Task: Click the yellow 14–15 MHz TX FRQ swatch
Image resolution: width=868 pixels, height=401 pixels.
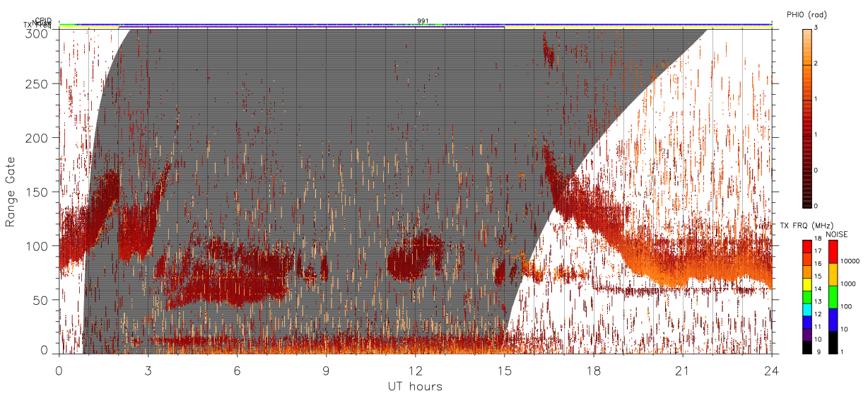Action: pos(807,284)
